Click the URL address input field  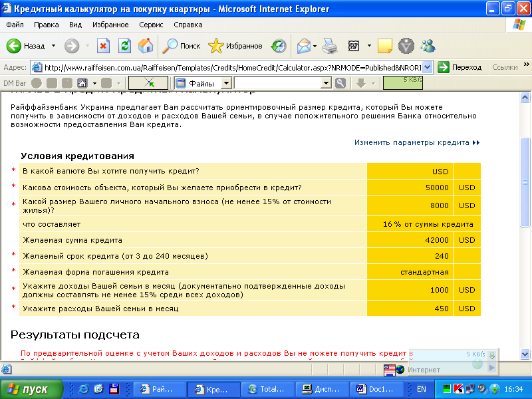[x=231, y=67]
